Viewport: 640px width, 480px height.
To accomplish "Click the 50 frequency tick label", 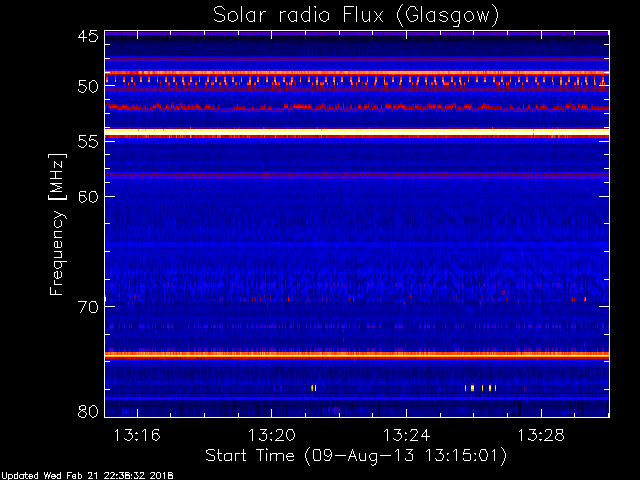I will tap(87, 87).
